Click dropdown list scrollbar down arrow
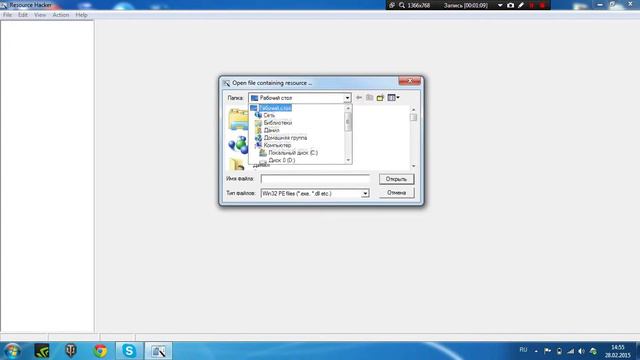Viewport: 640px width, 360px height. [348, 160]
